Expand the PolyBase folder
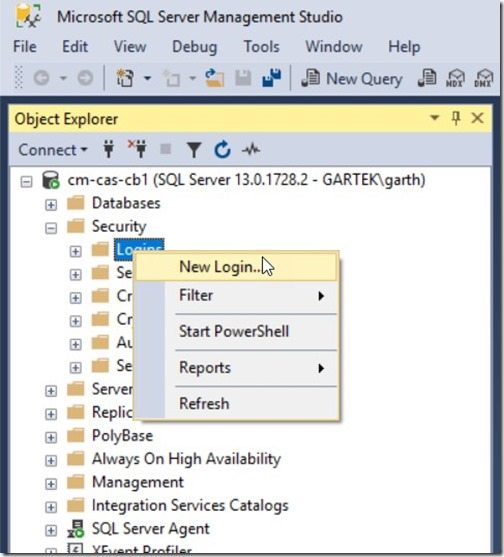504x557 pixels. 51,437
